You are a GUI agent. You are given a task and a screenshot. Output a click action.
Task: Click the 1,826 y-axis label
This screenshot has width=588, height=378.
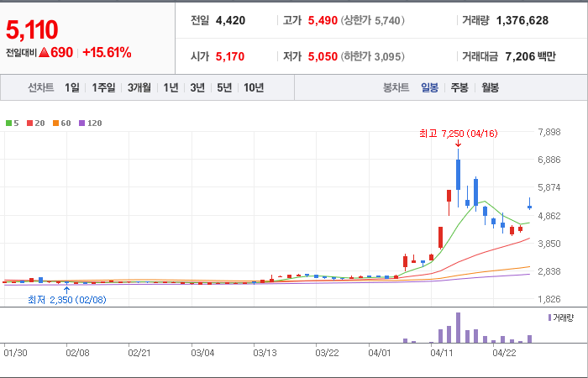549,299
